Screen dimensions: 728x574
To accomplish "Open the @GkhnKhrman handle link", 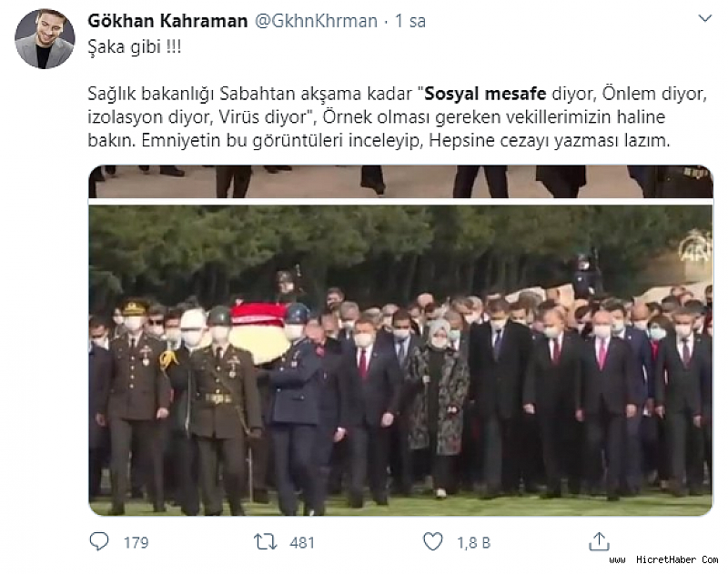I will (x=316, y=21).
